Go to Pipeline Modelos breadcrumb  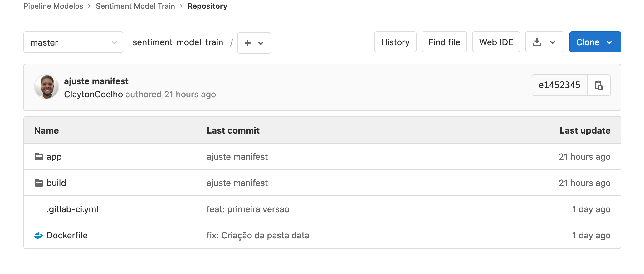click(53, 6)
